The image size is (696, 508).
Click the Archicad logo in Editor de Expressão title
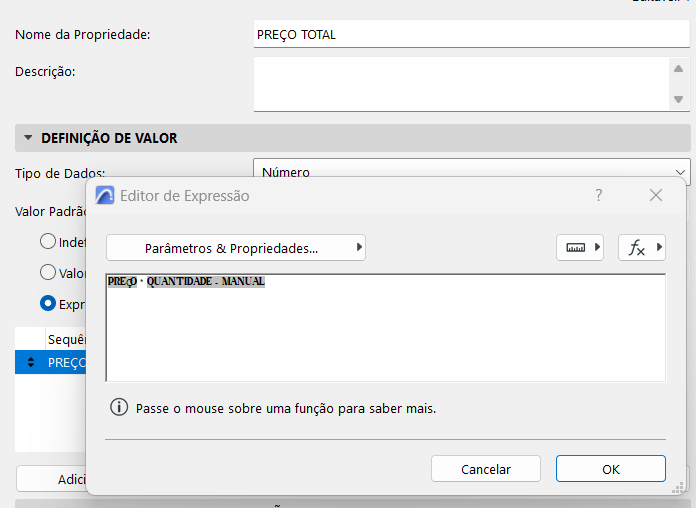105,195
